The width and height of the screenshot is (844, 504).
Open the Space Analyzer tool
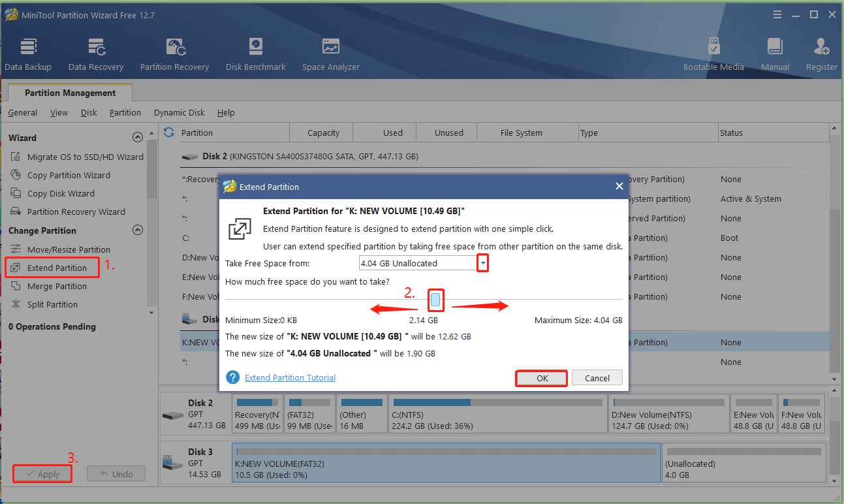(x=331, y=55)
